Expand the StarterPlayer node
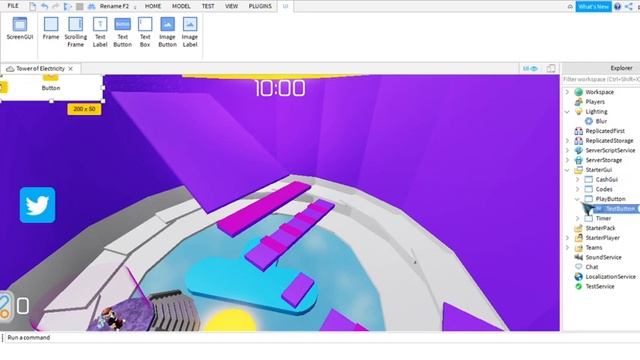 click(567, 238)
